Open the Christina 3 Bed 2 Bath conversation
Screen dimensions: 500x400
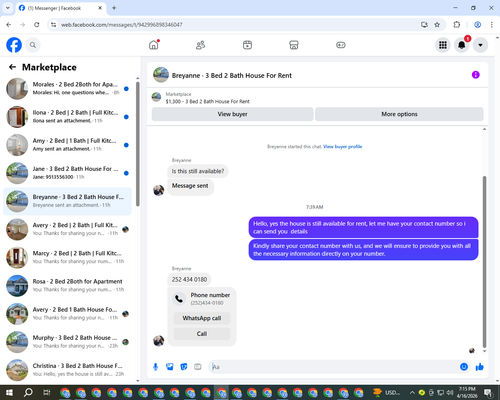click(x=68, y=370)
